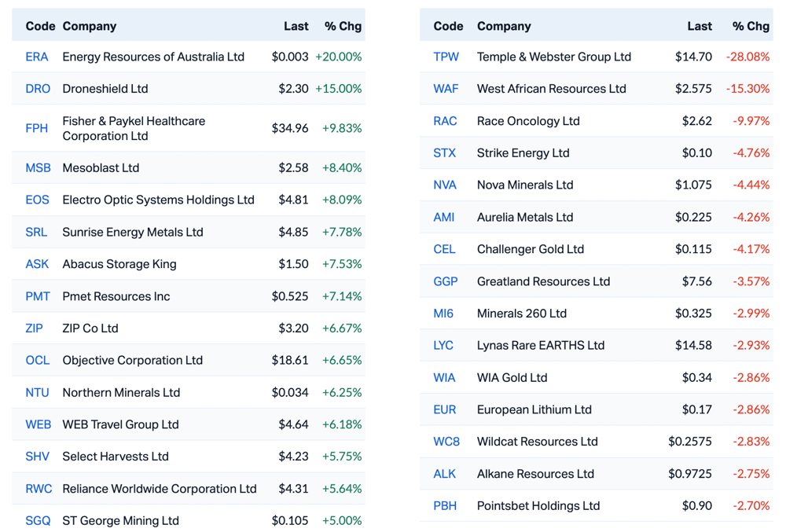Click 'Fisher & Paykel Healthcare Corporation Ltd'

pyautogui.click(x=134, y=128)
